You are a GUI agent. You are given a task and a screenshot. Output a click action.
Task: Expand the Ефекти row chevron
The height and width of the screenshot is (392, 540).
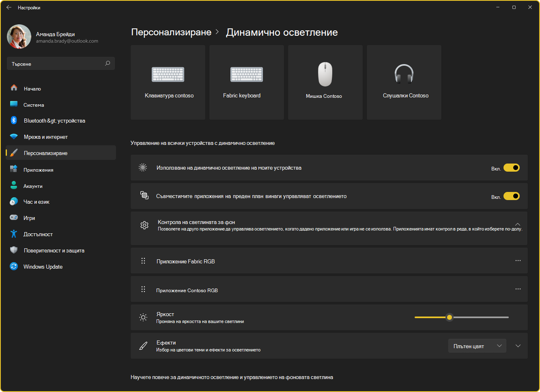(518, 346)
